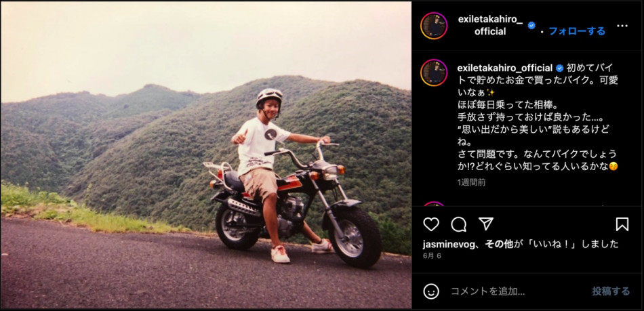
Task: Open comments via the speech bubble icon
Action: tap(458, 224)
